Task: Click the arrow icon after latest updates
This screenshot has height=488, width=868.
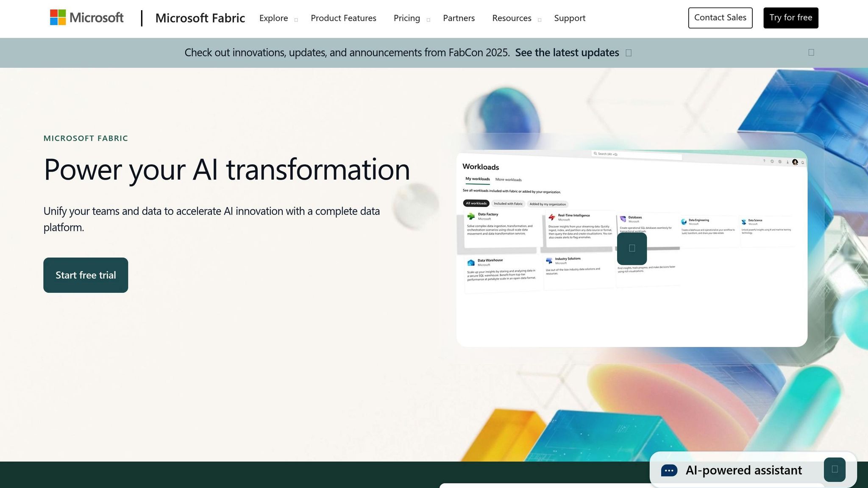Action: click(x=629, y=53)
